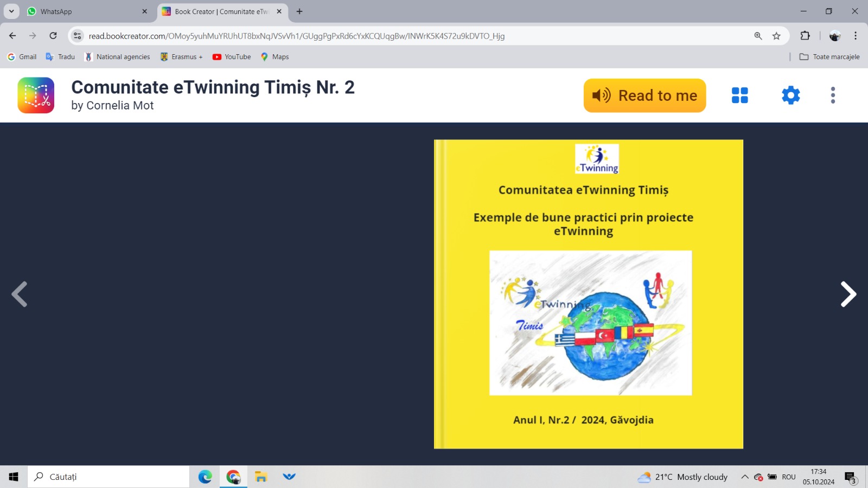Click the author text by Cornelia Mot
868x488 pixels.
(112, 106)
